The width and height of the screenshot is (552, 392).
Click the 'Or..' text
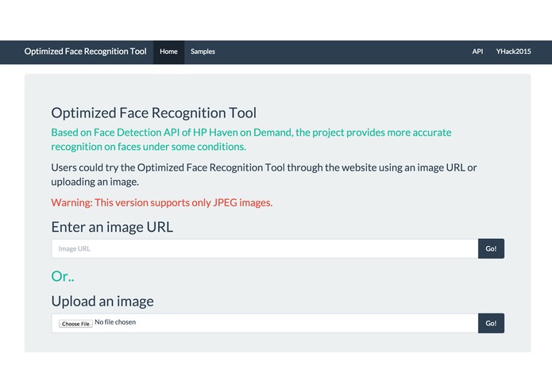click(63, 276)
